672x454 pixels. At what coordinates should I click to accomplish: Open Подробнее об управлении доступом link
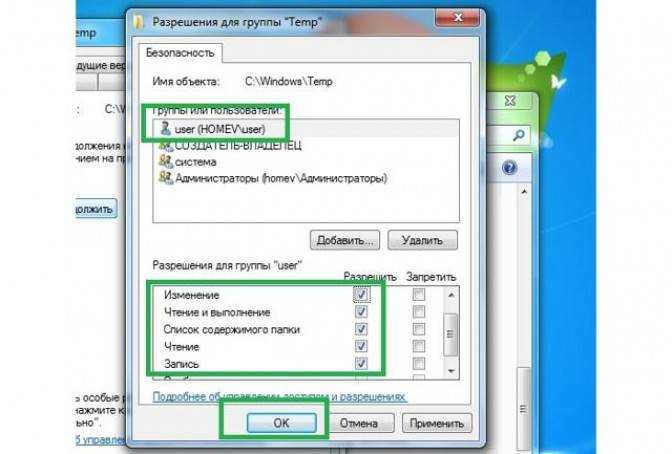[279, 397]
